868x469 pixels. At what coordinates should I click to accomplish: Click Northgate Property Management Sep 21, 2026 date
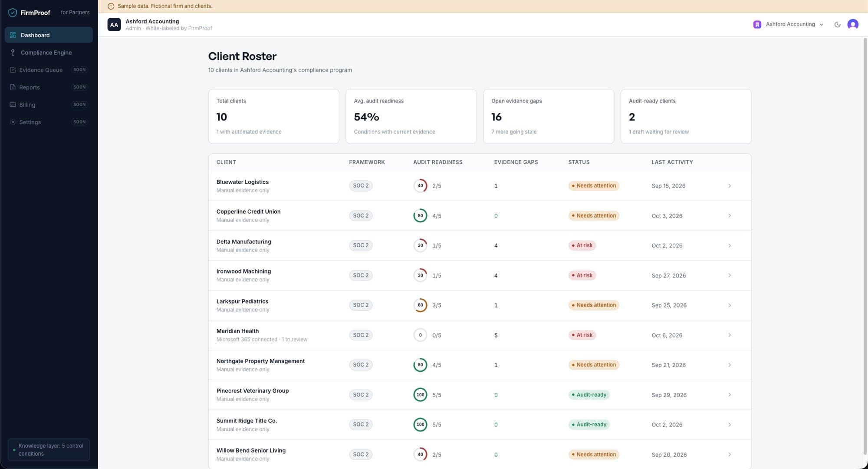668,365
